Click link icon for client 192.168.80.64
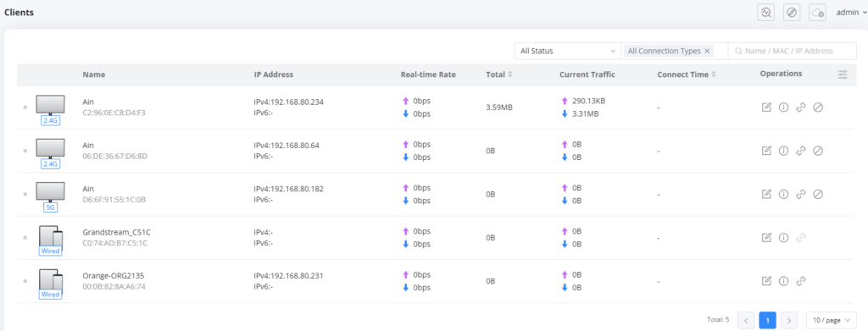The width and height of the screenshot is (868, 331). pos(800,151)
